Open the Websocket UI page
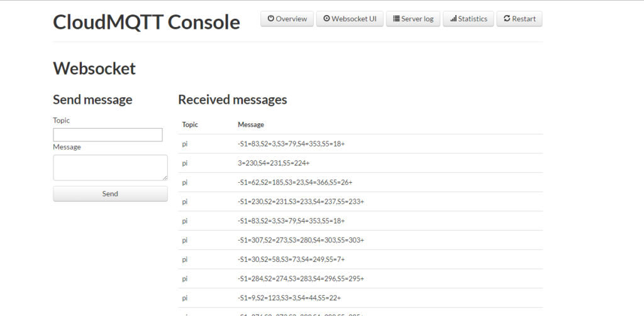Image resolution: width=644 pixels, height=316 pixels. (x=350, y=19)
